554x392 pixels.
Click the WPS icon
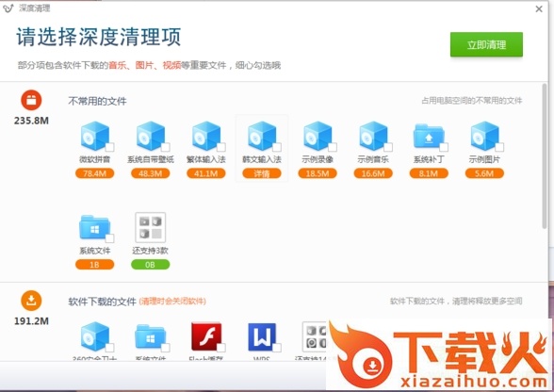[x=262, y=336]
